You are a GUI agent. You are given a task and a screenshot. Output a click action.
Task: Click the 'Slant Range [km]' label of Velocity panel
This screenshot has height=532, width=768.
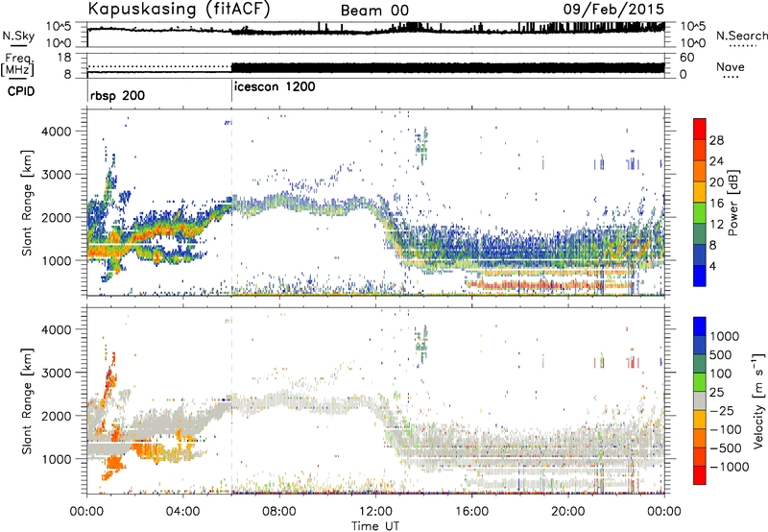[x=27, y=400]
